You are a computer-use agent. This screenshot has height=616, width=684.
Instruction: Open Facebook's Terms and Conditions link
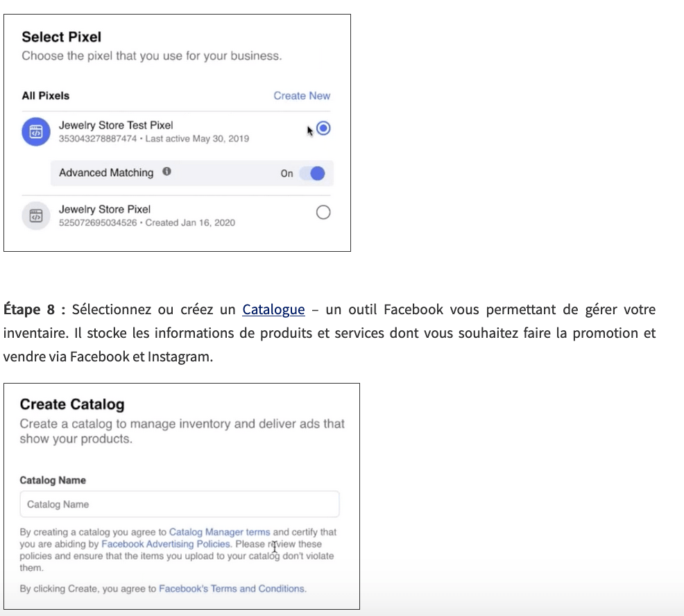point(232,588)
